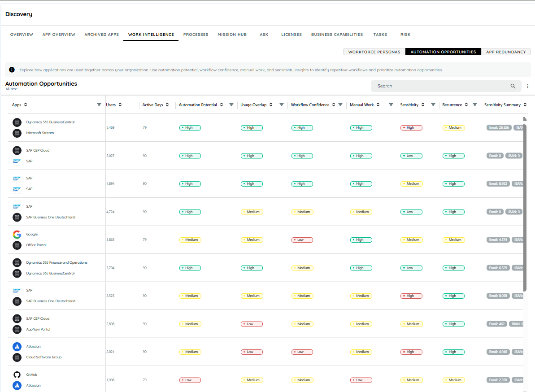This screenshot has height=392, width=535.
Task: Select the Cloud Software Group app name
Action: pyautogui.click(x=43, y=357)
